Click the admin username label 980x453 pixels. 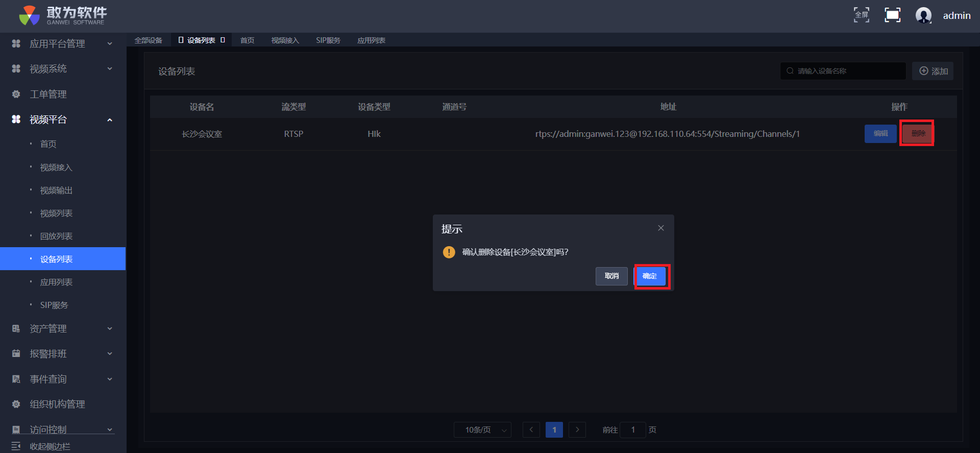click(957, 16)
